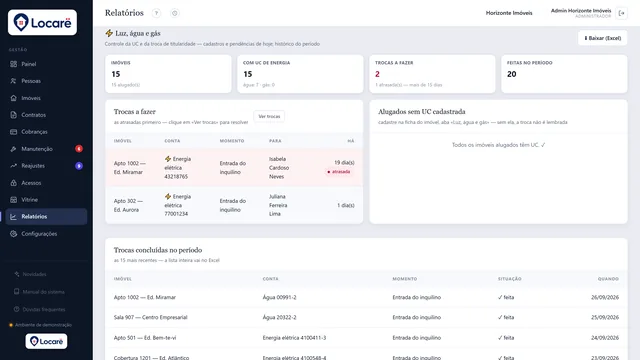Click the Imóveis summary card
The image size is (640, 360).
pos(168,74)
